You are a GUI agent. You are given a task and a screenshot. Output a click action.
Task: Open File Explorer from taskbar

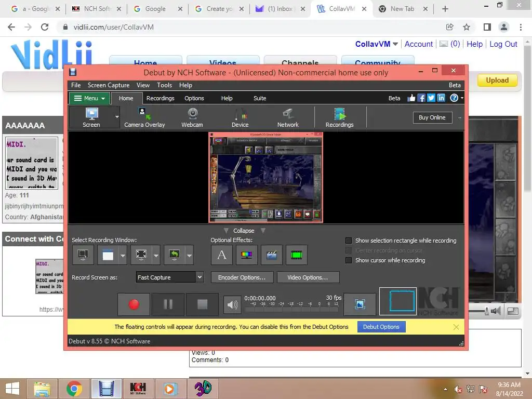(42, 389)
